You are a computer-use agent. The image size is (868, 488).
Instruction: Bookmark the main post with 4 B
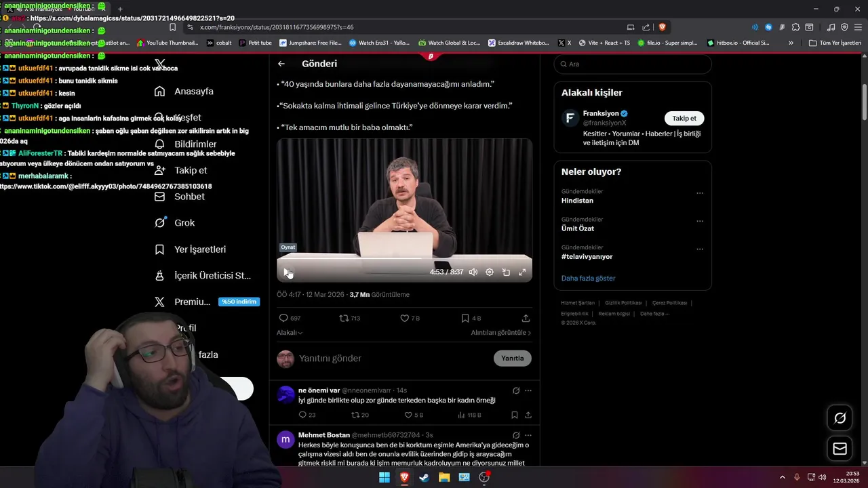[x=471, y=318]
